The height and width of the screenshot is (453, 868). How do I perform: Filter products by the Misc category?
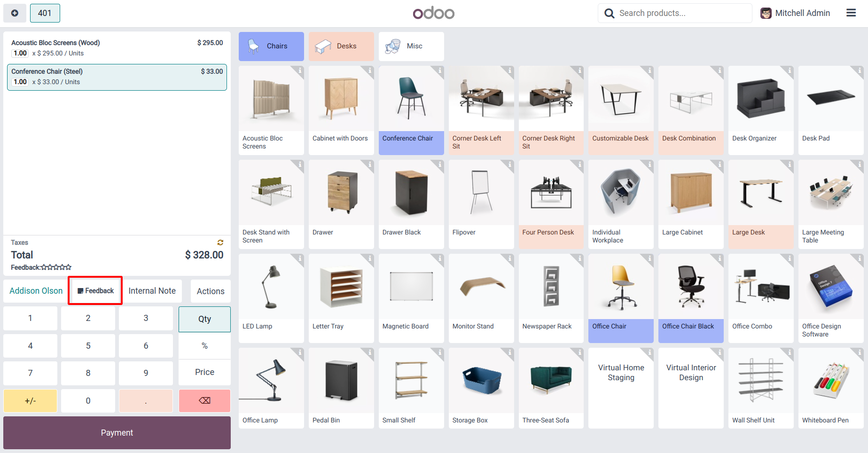tap(411, 46)
